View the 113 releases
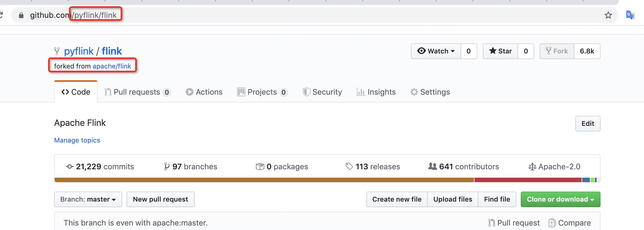This screenshot has height=230, width=644. 373,167
